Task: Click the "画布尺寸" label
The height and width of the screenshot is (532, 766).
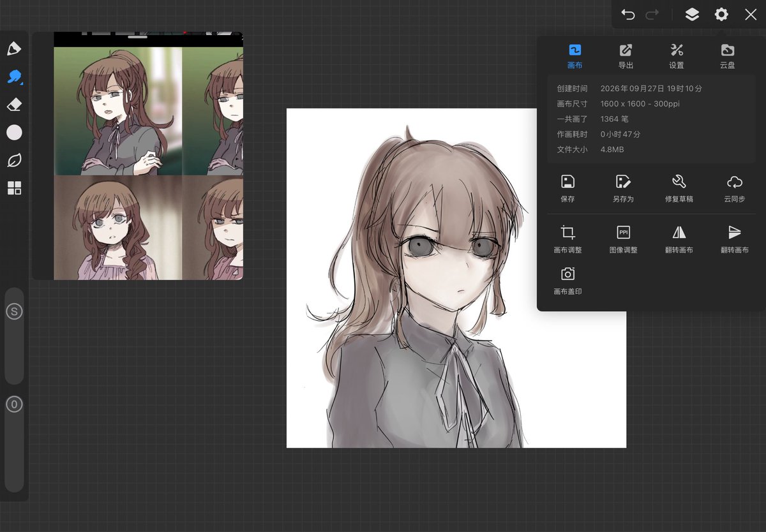Action: (x=572, y=104)
